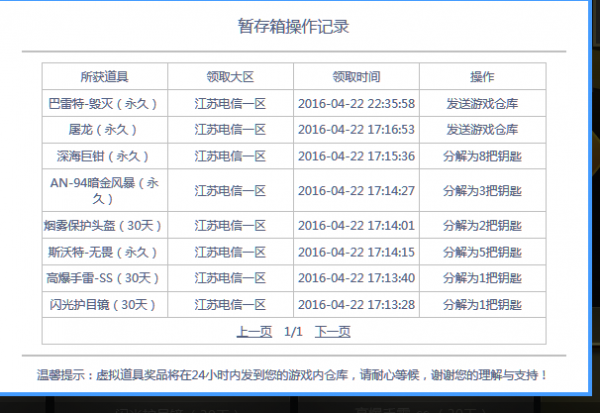Click 分解为1把钥匙 in the 高爆手雷-SS row
The width and height of the screenshot is (600, 413).
click(482, 278)
